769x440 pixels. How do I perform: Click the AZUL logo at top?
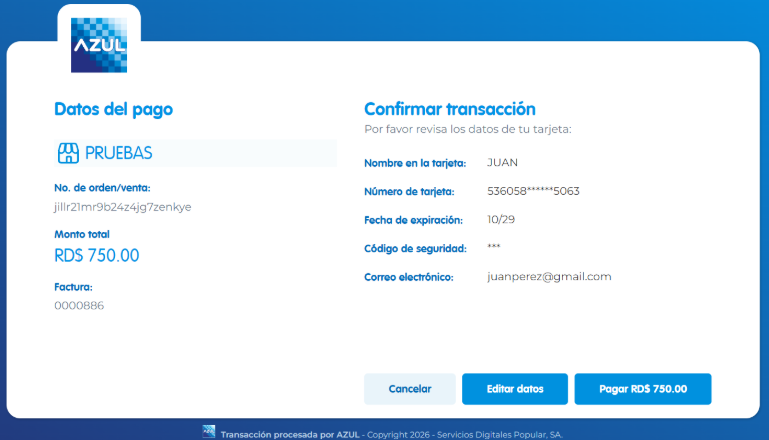tap(99, 45)
